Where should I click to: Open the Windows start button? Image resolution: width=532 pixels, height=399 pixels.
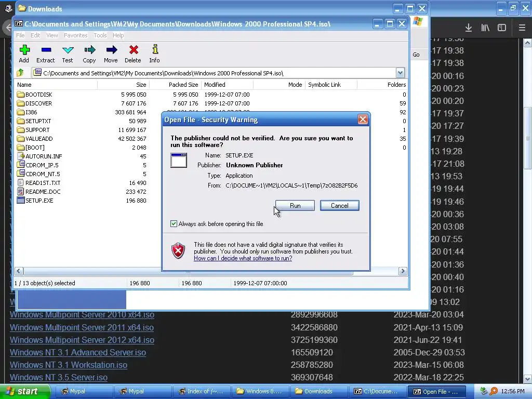click(x=25, y=391)
